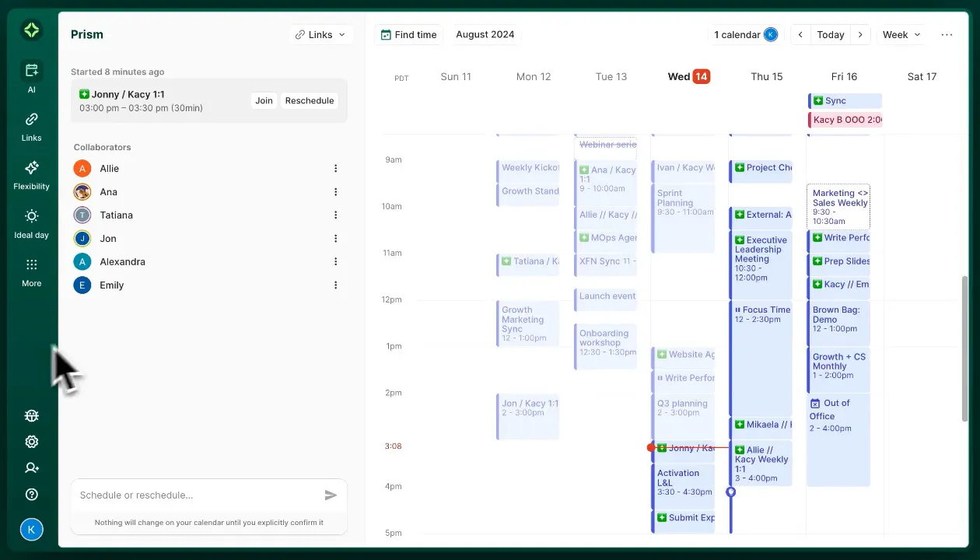Click the invite user icon in sidebar

(31, 468)
